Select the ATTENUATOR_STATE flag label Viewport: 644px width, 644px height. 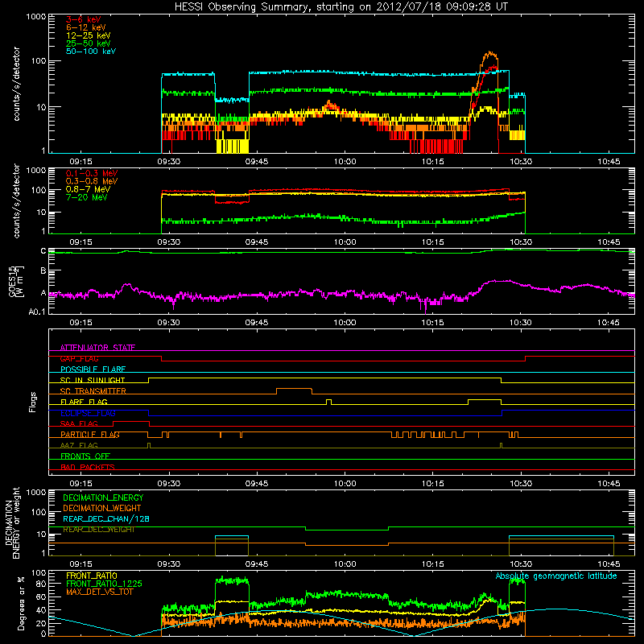[97, 348]
